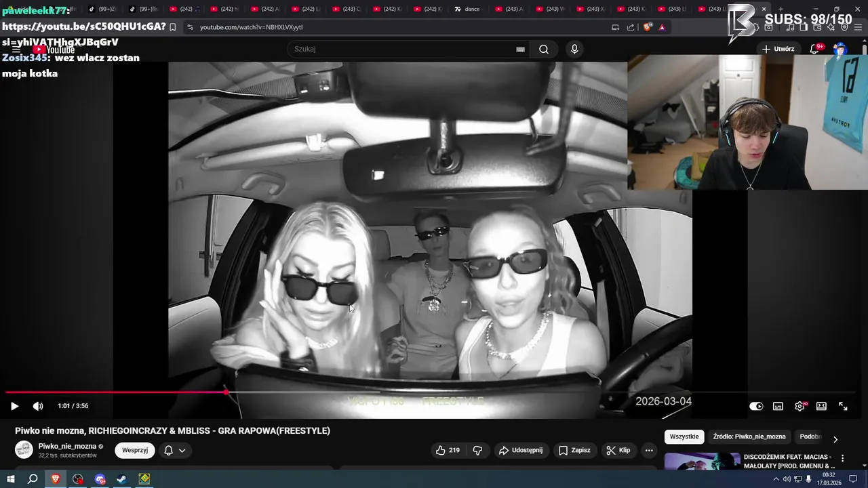Click the share icon in address bar

(x=631, y=27)
